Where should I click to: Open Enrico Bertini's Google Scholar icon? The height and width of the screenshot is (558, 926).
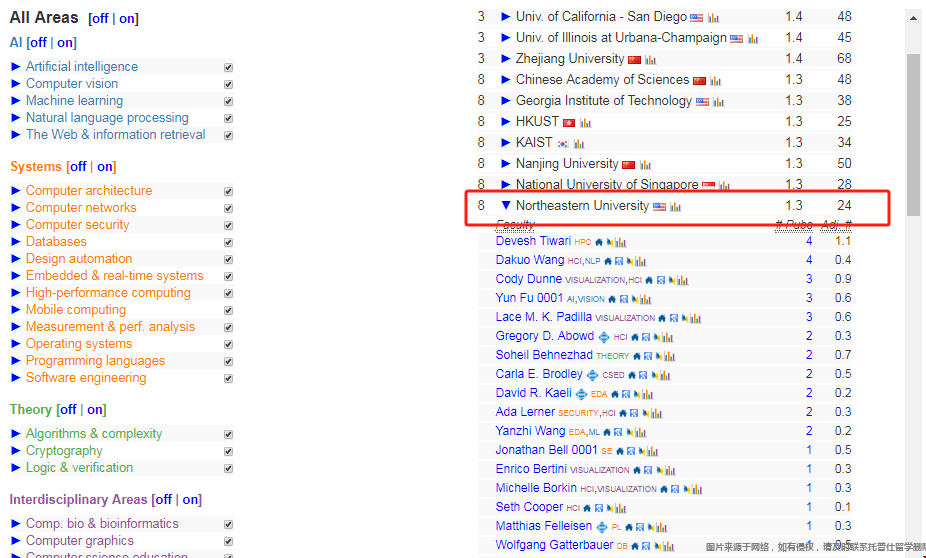tap(648, 470)
